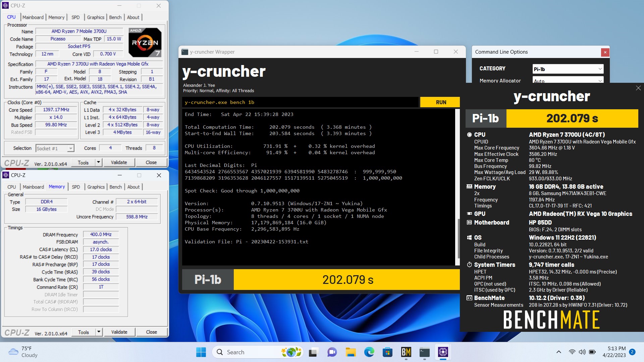This screenshot has width=644, height=362.
Task: Click the CPU section icon in BenchMate panel
Action: tap(469, 134)
